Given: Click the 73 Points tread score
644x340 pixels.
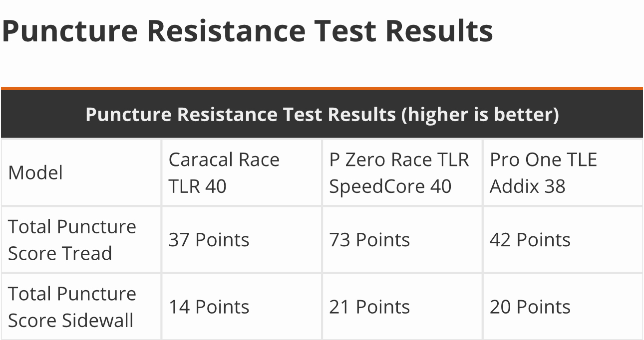Looking at the screenshot, I should 369,240.
